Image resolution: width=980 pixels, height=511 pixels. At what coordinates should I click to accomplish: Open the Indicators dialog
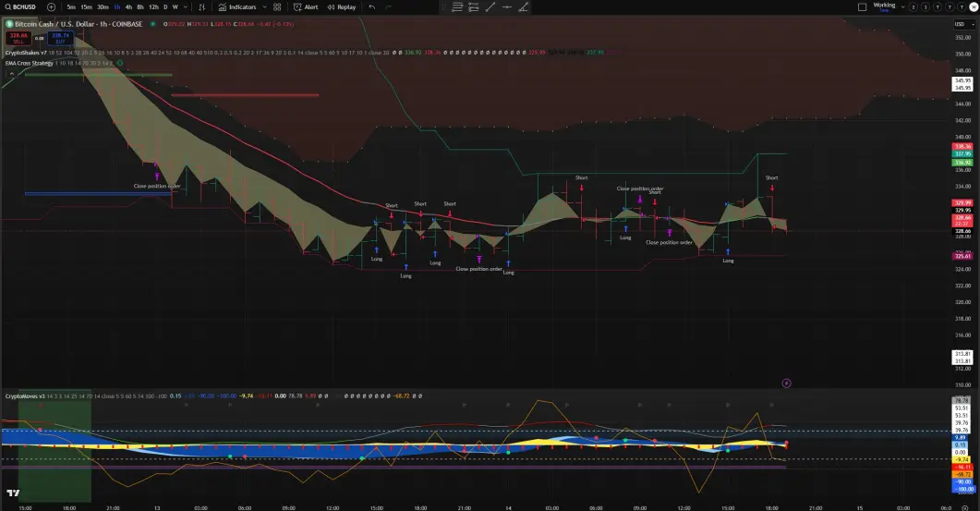[x=237, y=6]
